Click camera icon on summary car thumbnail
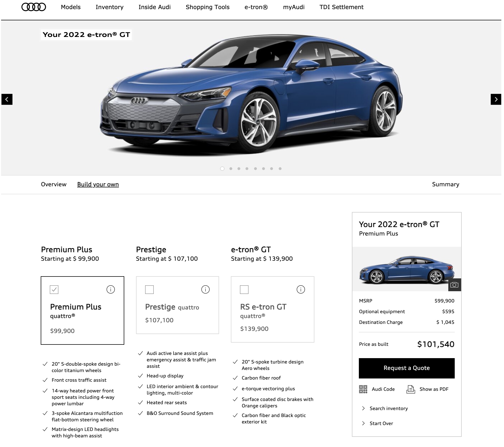The width and height of the screenshot is (504, 447). pos(454,285)
